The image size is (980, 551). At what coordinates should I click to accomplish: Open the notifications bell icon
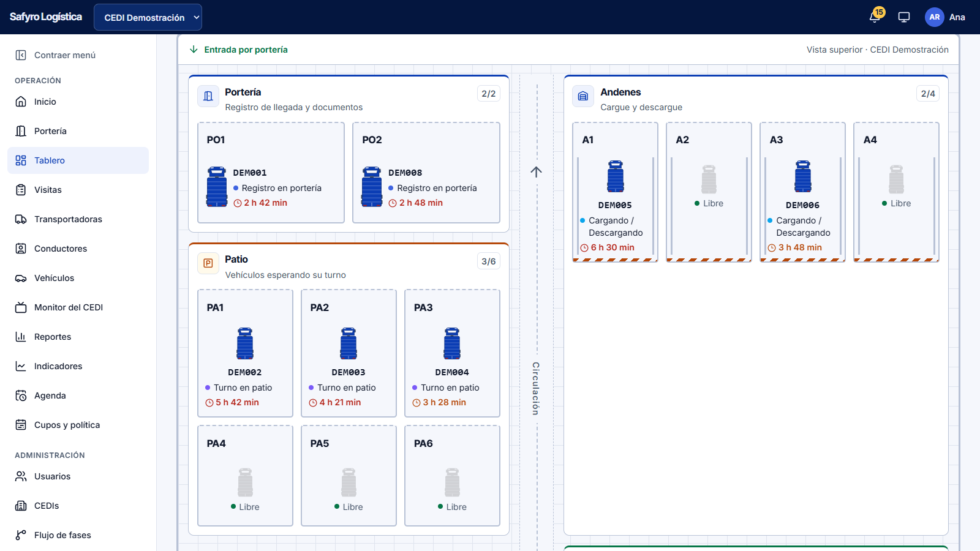[x=875, y=17]
